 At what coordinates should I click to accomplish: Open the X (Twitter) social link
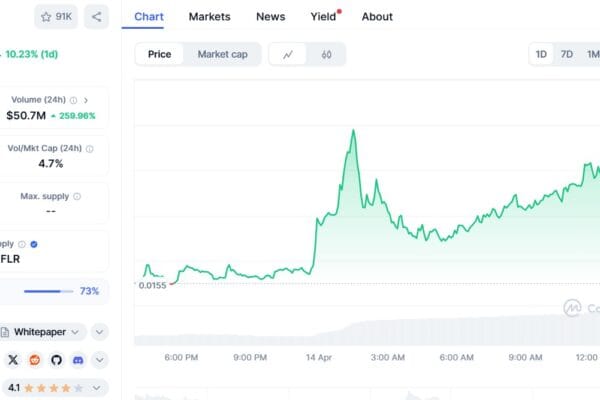tap(13, 360)
